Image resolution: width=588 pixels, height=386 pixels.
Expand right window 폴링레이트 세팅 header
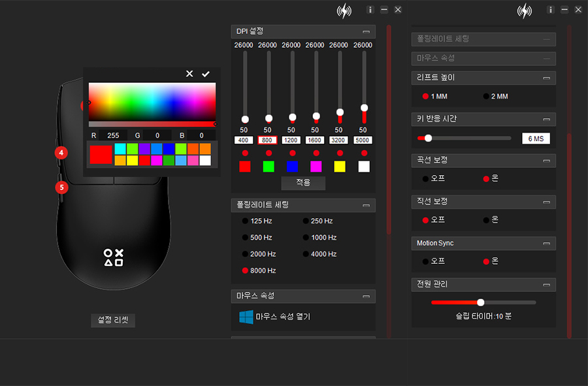coord(483,39)
